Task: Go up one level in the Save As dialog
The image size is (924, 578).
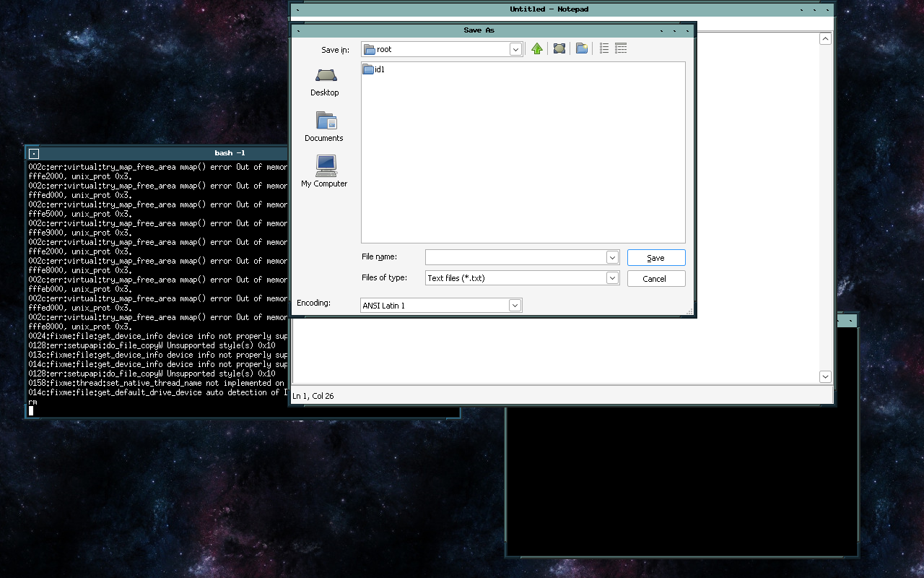Action: tap(536, 48)
